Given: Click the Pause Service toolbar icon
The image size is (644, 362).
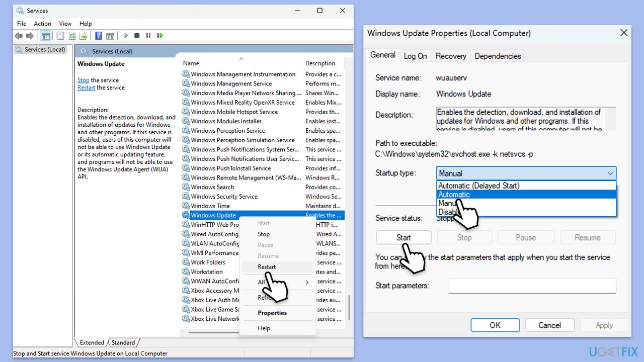Looking at the screenshot, I should [x=148, y=36].
